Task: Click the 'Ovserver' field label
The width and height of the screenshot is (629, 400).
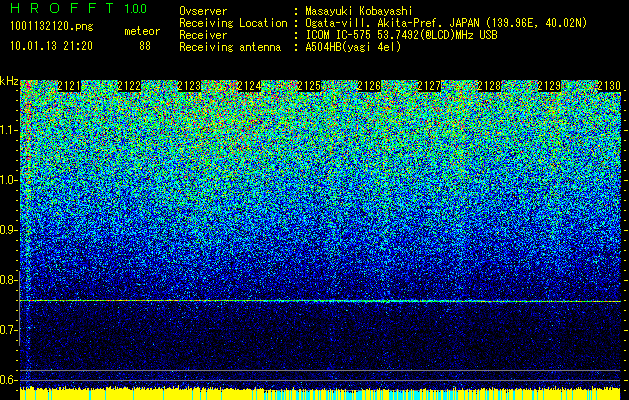Action: coord(203,11)
